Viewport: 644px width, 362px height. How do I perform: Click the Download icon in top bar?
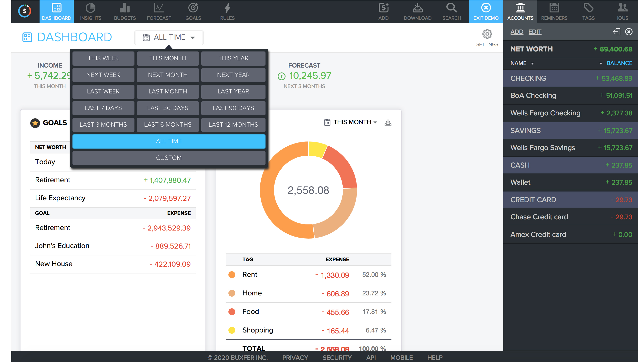pyautogui.click(x=418, y=8)
